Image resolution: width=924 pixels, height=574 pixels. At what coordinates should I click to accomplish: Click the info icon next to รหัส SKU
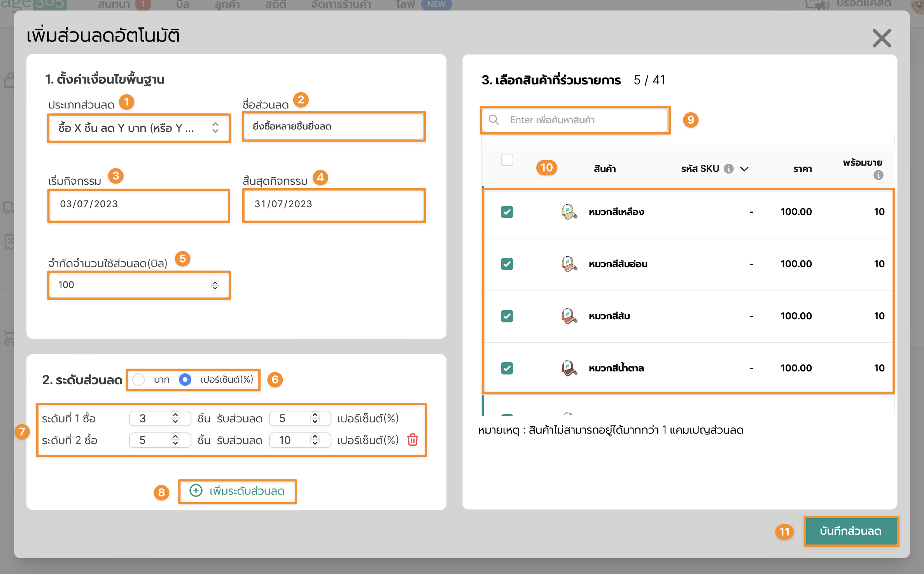[729, 169]
